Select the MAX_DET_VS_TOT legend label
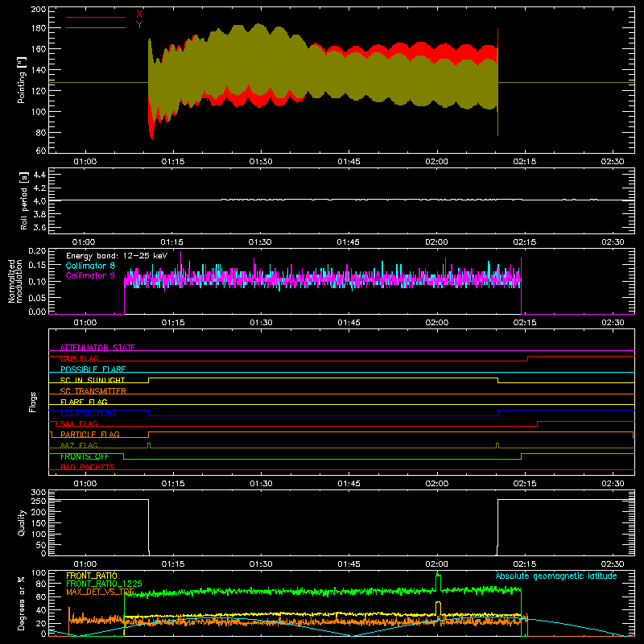Screen dimensions: 644x644 tap(100, 592)
